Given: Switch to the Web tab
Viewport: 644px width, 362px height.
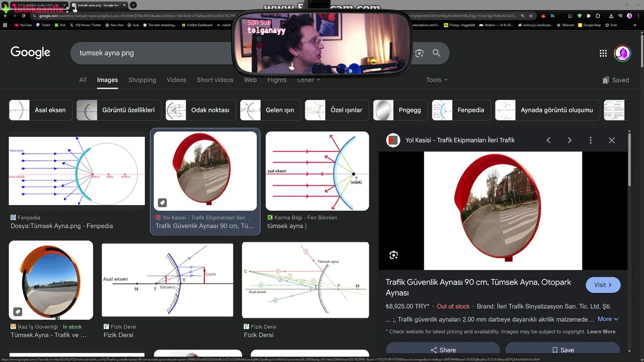Looking at the screenshot, I should pos(250,80).
